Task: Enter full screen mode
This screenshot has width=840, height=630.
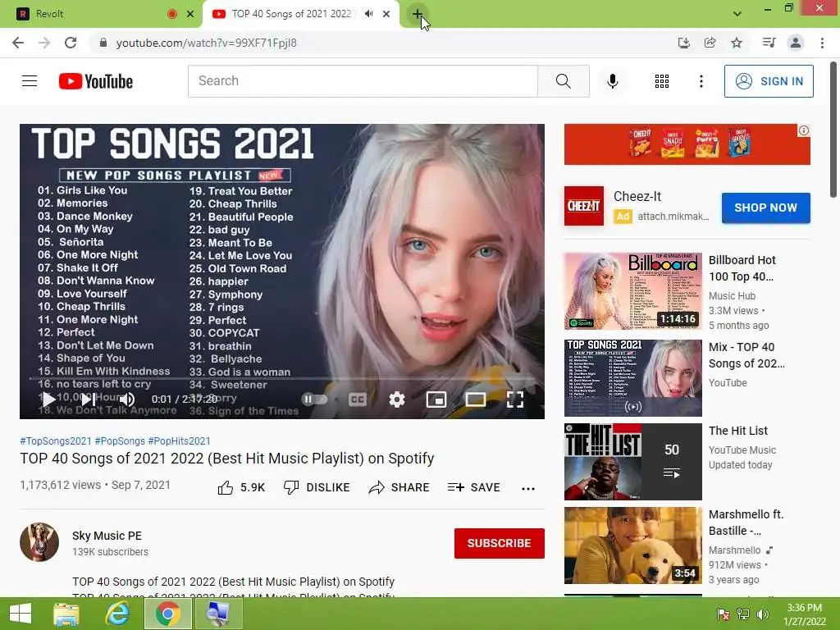Action: pos(515,399)
